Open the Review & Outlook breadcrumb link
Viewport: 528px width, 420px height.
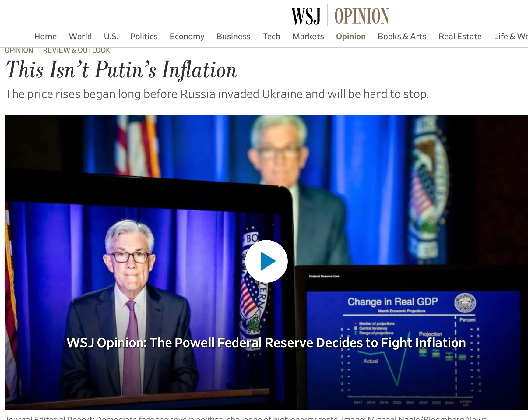(76, 51)
